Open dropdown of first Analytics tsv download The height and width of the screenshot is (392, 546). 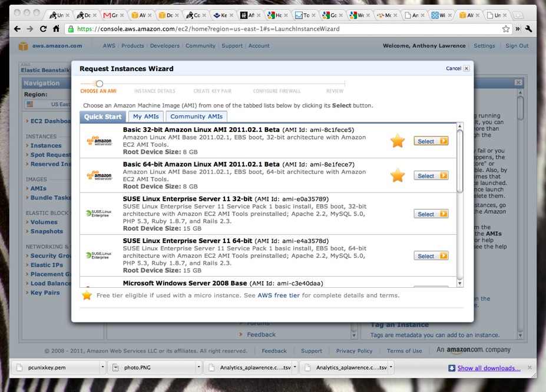coord(295,367)
